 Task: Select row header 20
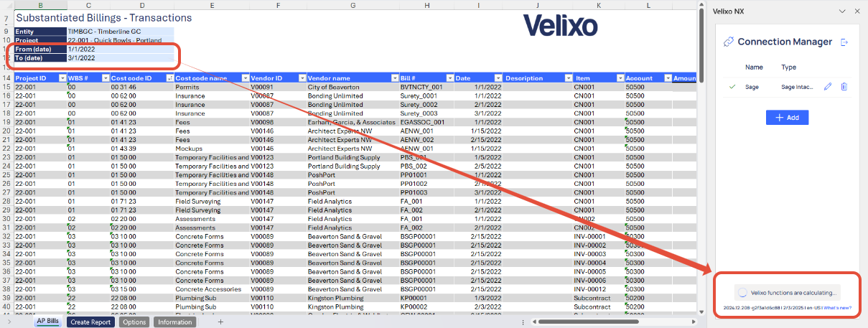(x=6, y=131)
